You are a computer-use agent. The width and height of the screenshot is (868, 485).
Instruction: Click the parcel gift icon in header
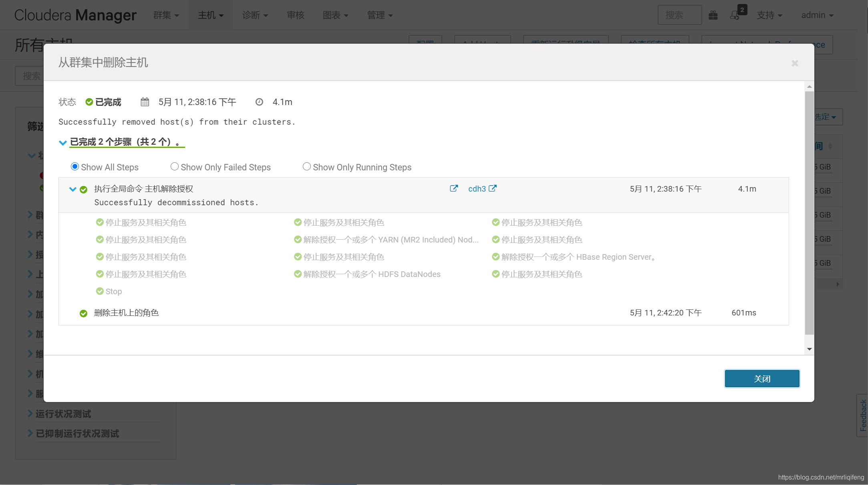pyautogui.click(x=713, y=15)
